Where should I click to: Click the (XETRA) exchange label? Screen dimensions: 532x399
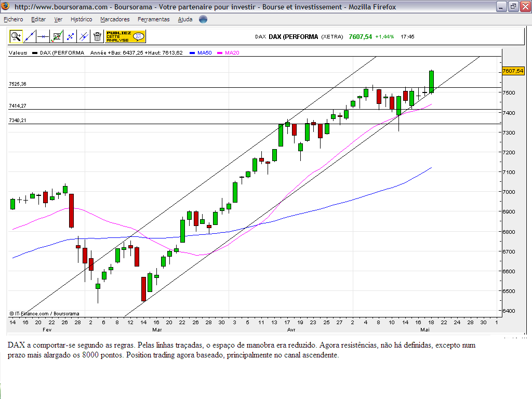pos(332,37)
